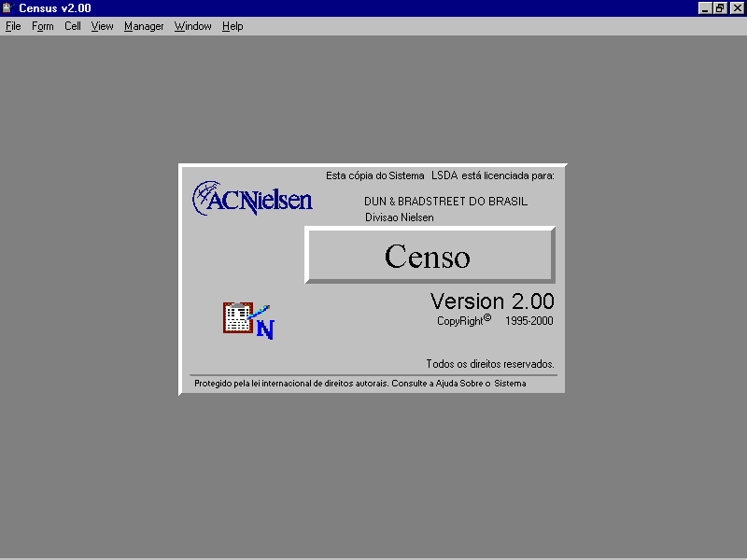Click 'DUN & BRADSTREET DO BRASIL' text

tap(445, 202)
